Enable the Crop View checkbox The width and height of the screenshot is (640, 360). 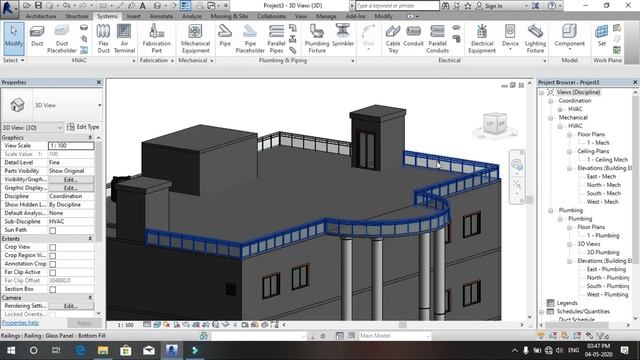pyautogui.click(x=53, y=247)
